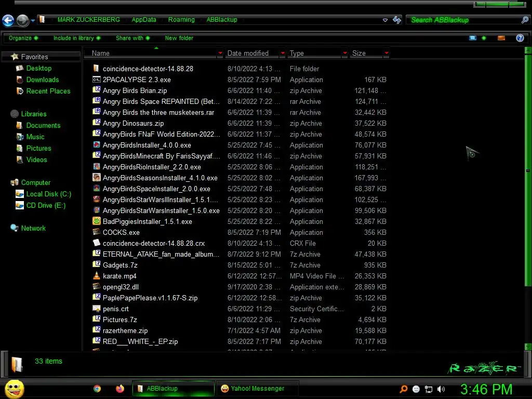
Task: Select the AngryBirdsRioInstaller_2.2.0.exe icon
Action: click(96, 167)
